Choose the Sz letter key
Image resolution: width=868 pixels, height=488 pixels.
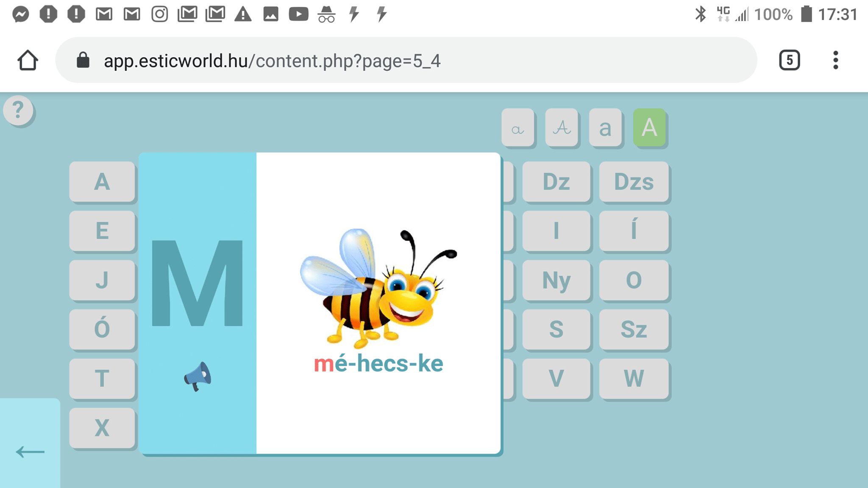point(634,329)
